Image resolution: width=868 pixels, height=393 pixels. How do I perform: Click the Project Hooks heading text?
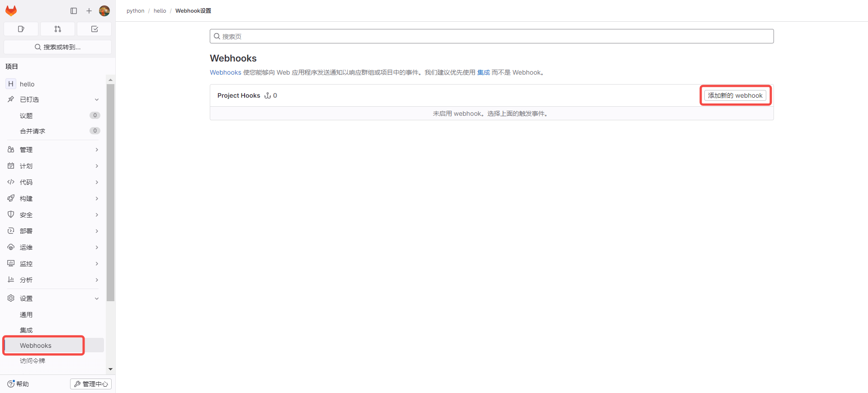pyautogui.click(x=239, y=95)
